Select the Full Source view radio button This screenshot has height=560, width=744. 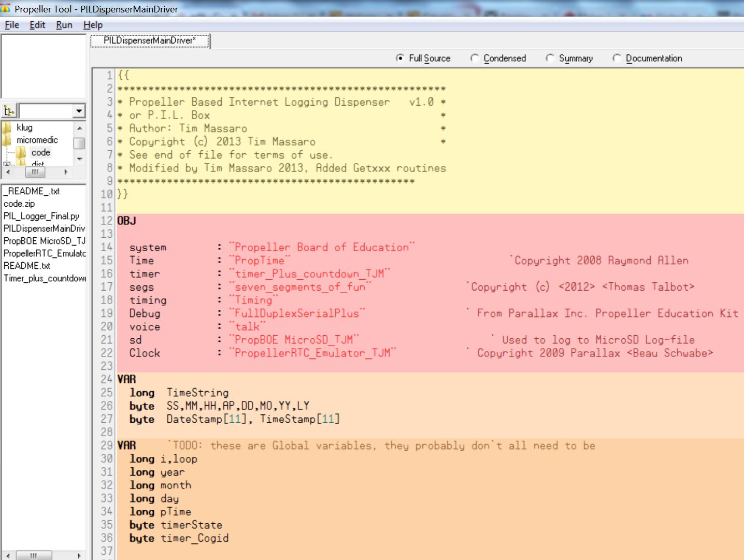tap(399, 58)
